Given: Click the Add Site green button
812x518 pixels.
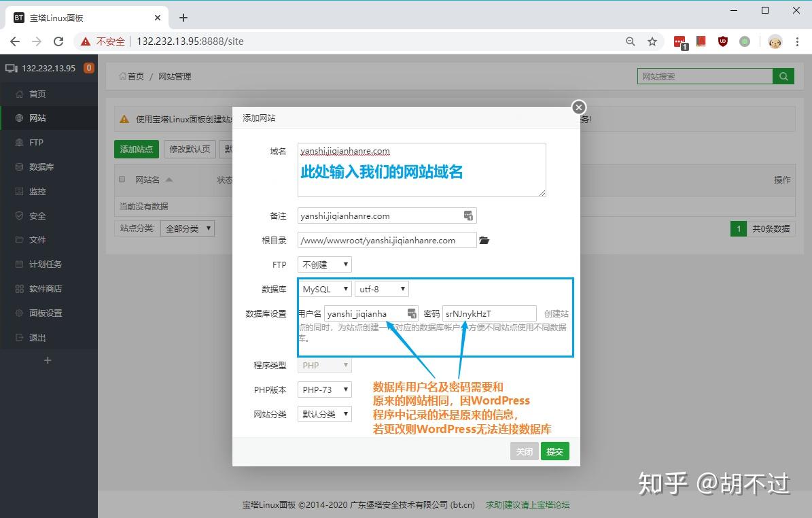Looking at the screenshot, I should tap(137, 149).
